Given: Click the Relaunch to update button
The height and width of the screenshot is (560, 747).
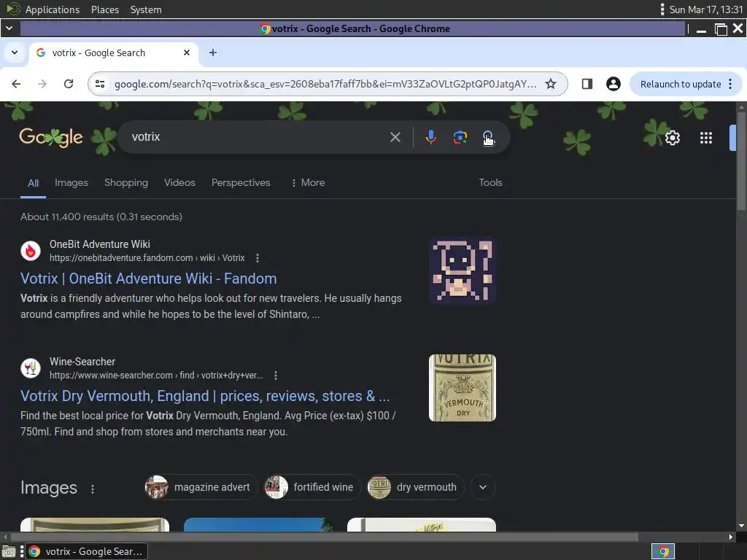Looking at the screenshot, I should coord(681,85).
